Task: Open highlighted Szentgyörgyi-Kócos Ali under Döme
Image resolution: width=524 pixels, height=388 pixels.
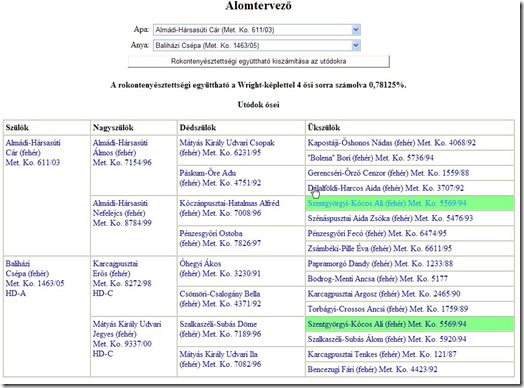Action: [387, 324]
